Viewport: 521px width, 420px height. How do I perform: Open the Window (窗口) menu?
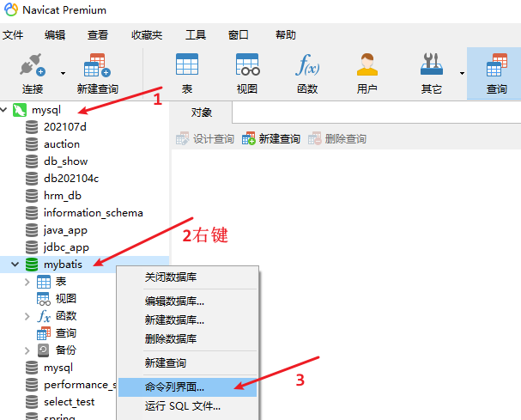click(239, 34)
